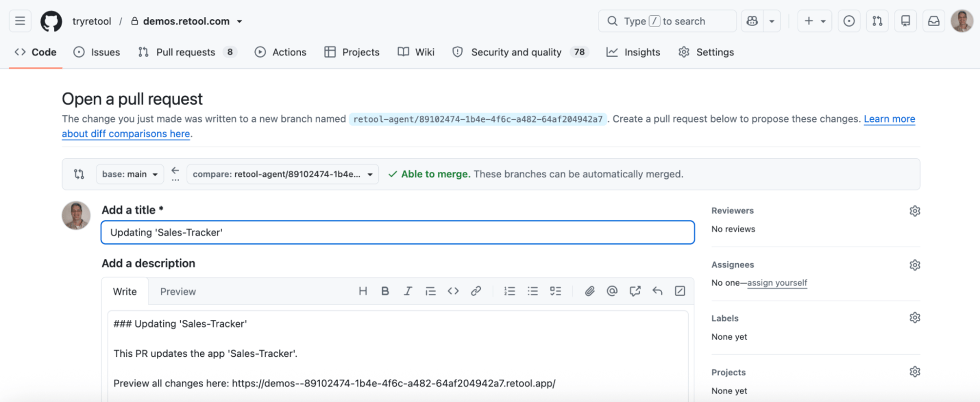Open the issues icon in header
980x402 pixels.
[849, 21]
